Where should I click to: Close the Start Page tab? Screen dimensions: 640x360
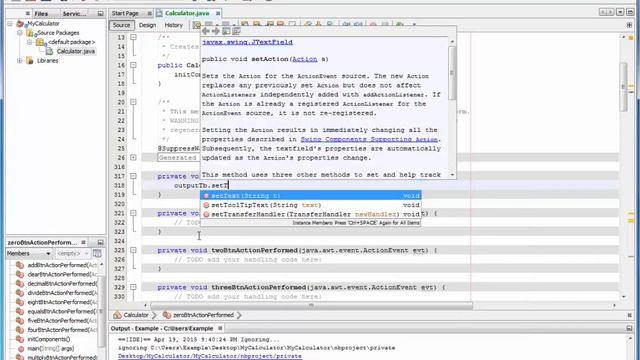click(x=149, y=13)
